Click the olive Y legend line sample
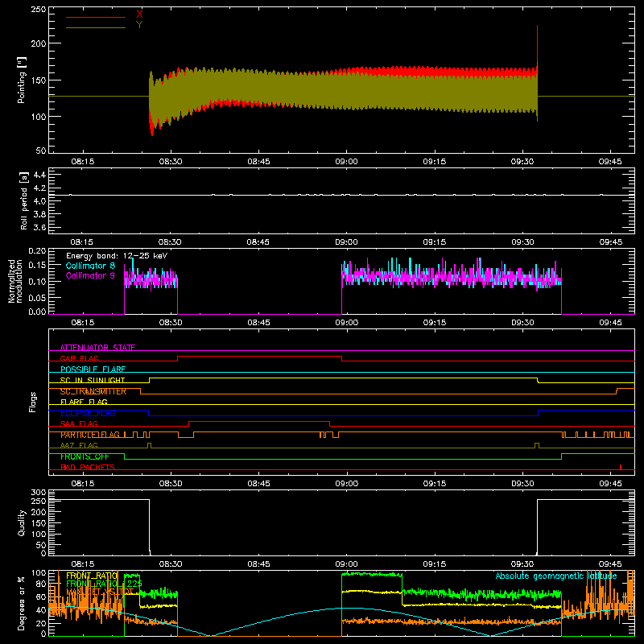The width and height of the screenshot is (644, 644). 95,28
